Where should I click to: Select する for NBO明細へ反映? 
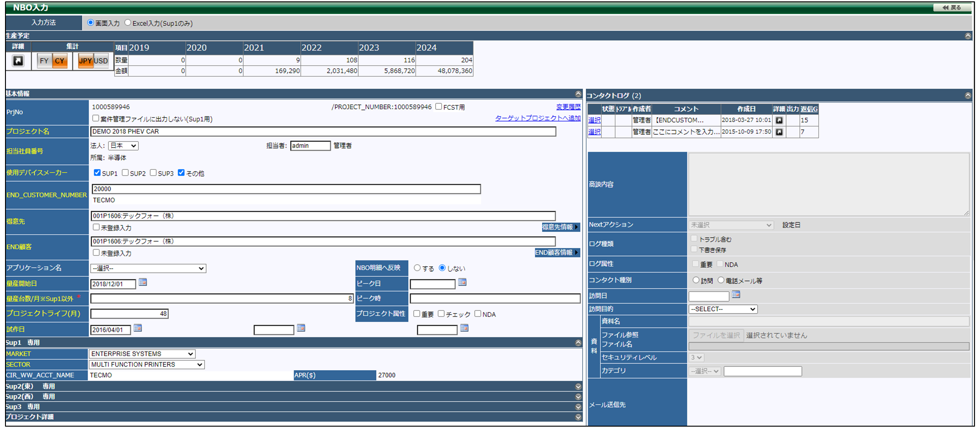click(x=417, y=268)
